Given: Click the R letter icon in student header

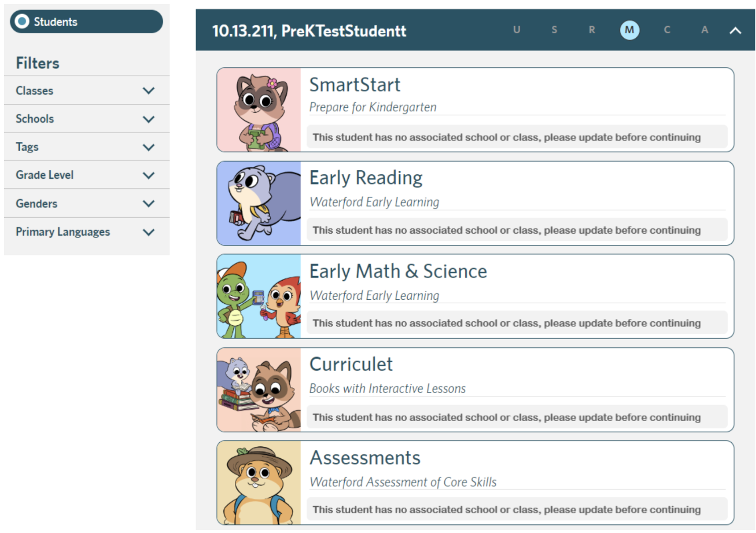Looking at the screenshot, I should [592, 30].
